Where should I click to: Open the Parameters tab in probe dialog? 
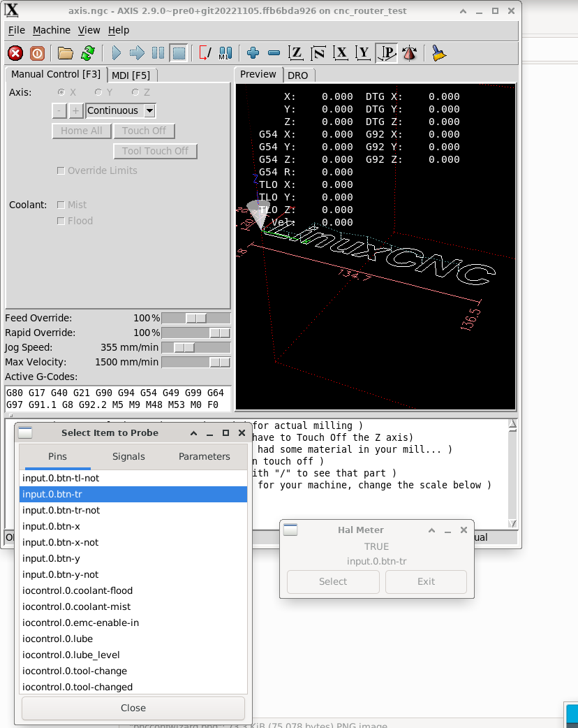coord(205,456)
